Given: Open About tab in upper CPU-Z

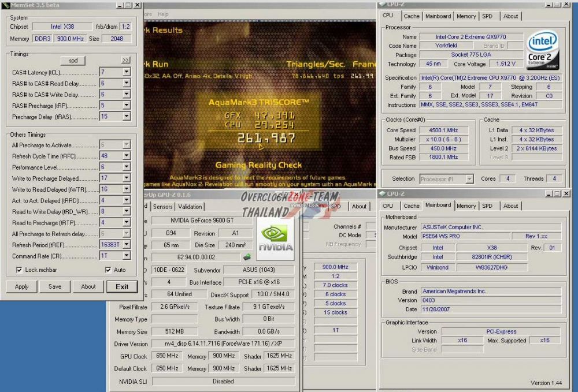Looking at the screenshot, I should pyautogui.click(x=510, y=16).
